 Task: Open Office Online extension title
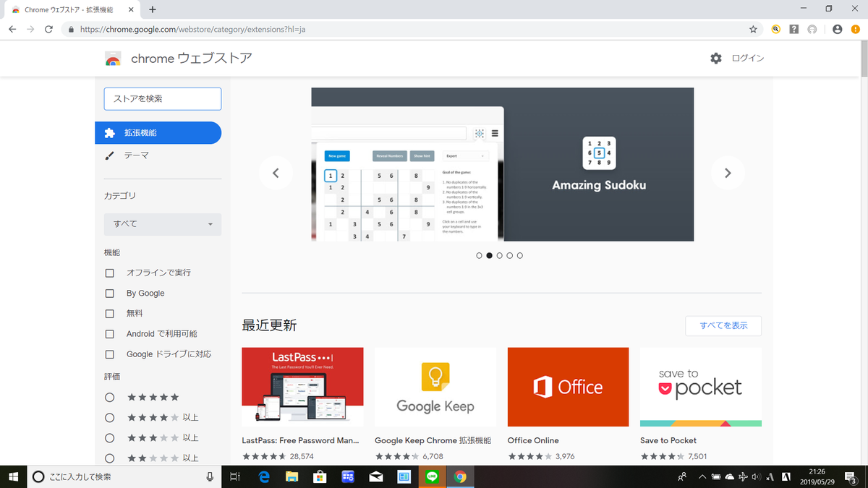(x=533, y=440)
